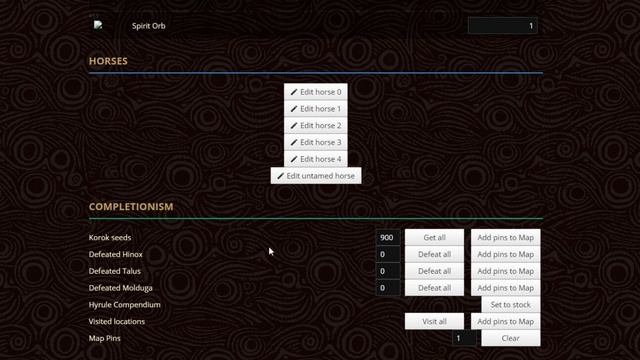The image size is (640, 360).
Task: Click the Defeated Talus count field
Action: point(387,271)
